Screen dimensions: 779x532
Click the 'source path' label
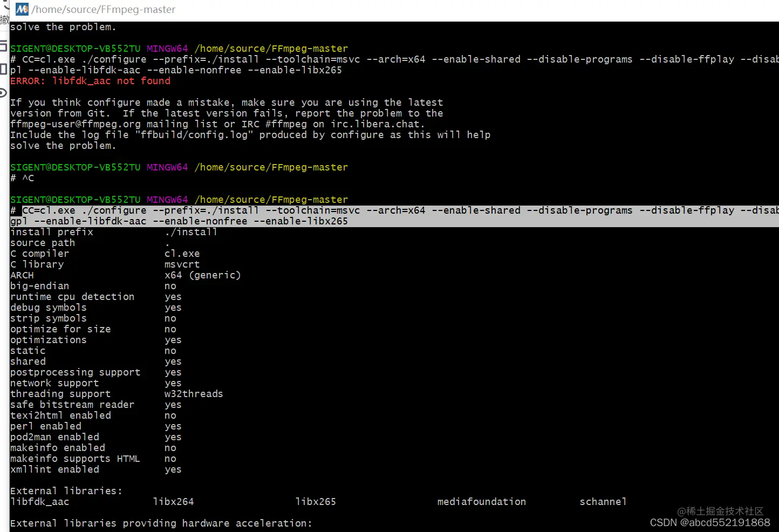(x=43, y=243)
